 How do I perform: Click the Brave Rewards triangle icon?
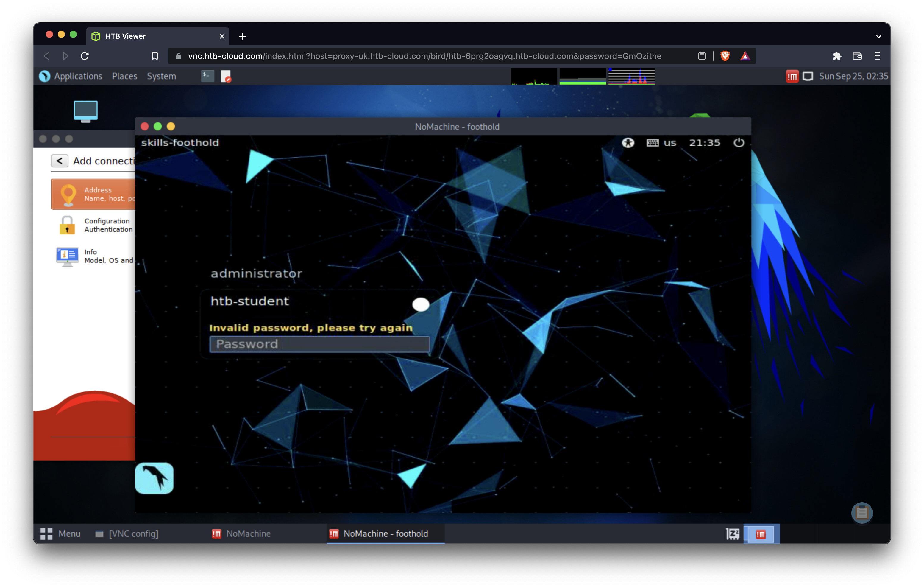point(745,56)
